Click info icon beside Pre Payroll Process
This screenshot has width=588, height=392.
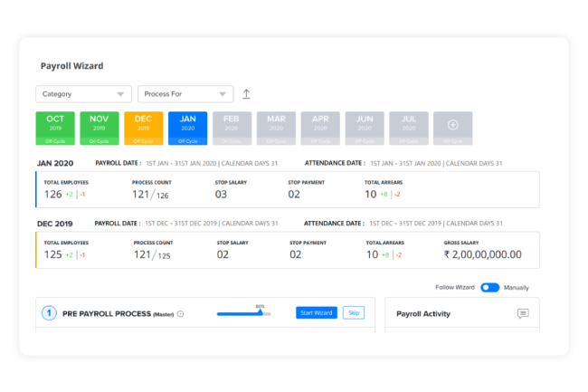tap(180, 314)
